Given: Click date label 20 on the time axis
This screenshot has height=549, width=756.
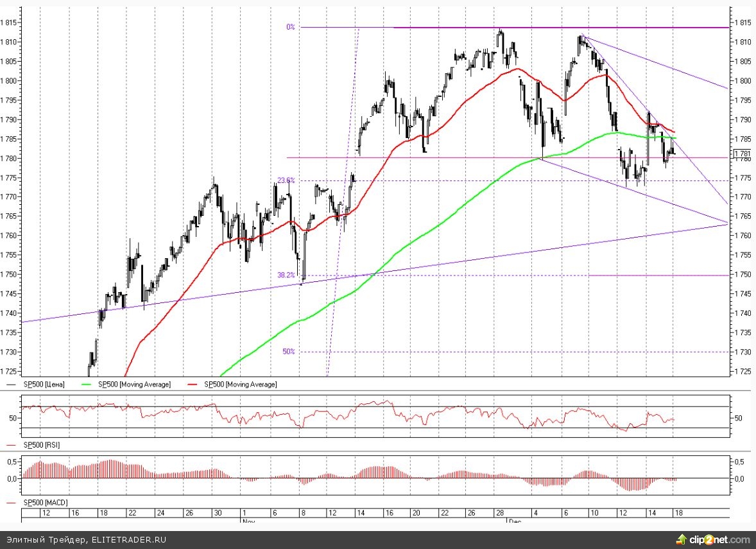Looking at the screenshot, I should pyautogui.click(x=417, y=513).
